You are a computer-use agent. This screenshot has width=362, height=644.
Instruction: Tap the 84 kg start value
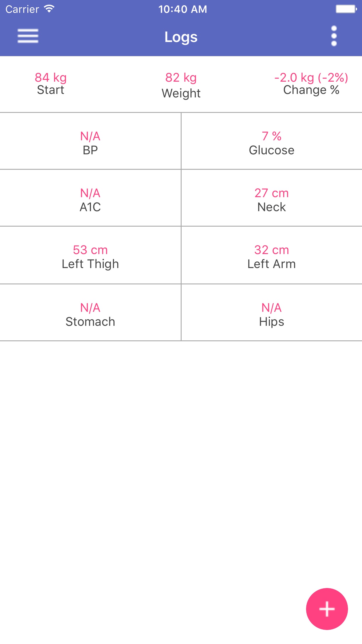click(51, 78)
